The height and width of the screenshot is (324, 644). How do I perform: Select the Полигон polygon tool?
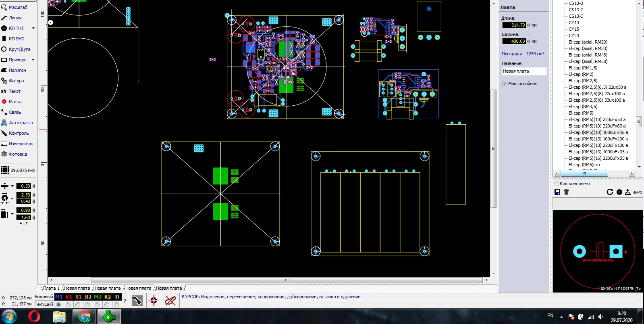point(14,70)
